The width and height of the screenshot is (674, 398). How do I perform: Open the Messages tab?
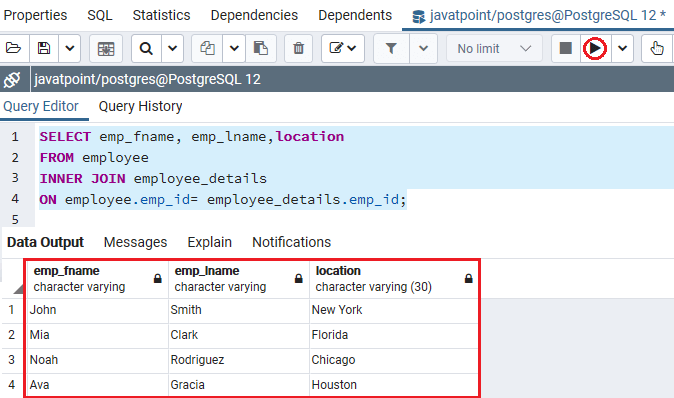[135, 242]
